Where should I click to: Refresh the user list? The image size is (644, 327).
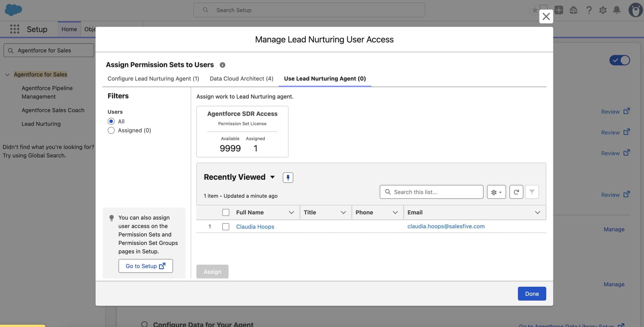pos(516,192)
